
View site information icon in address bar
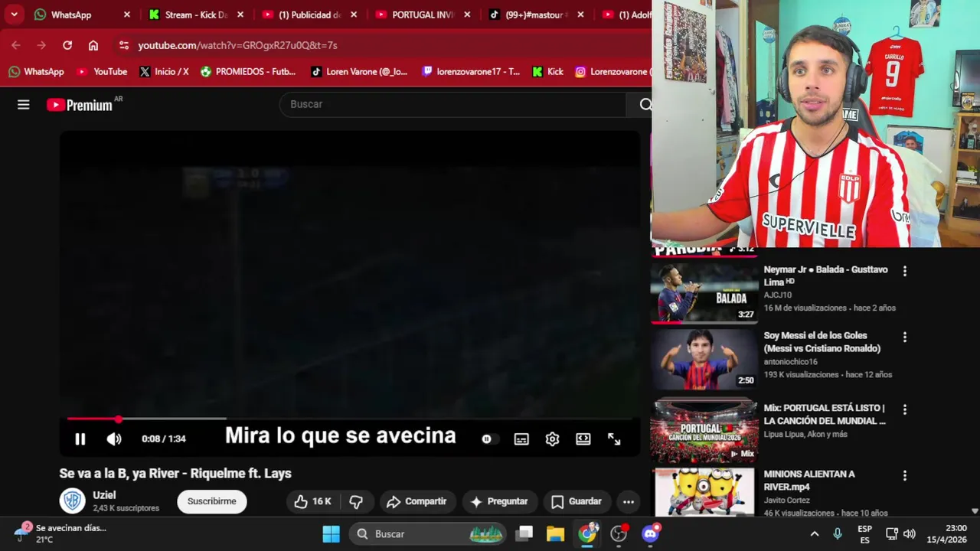(124, 45)
